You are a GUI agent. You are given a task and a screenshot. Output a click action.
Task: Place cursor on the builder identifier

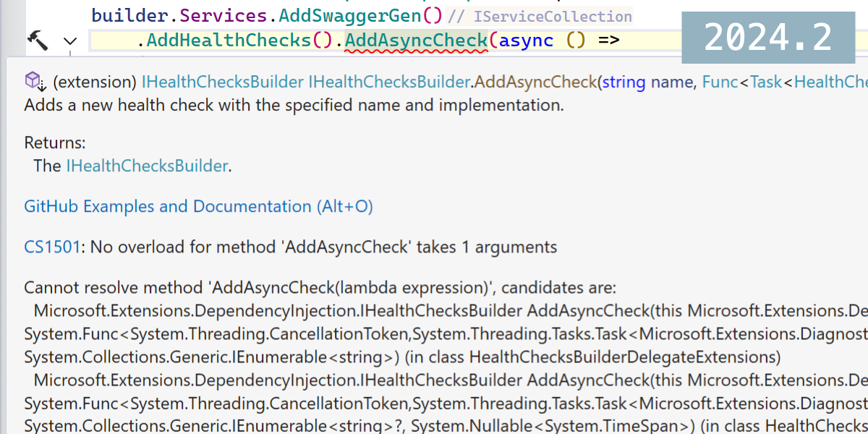tap(132, 14)
